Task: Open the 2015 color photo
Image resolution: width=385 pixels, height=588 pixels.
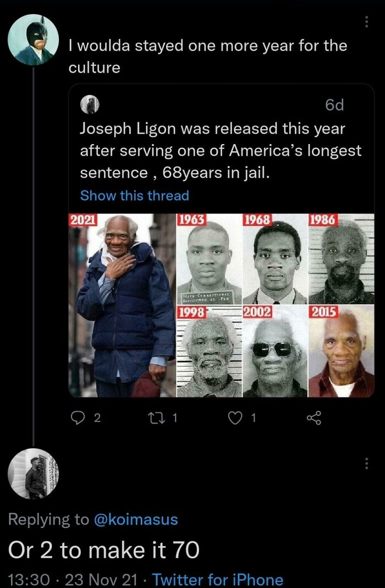Action: 342,351
